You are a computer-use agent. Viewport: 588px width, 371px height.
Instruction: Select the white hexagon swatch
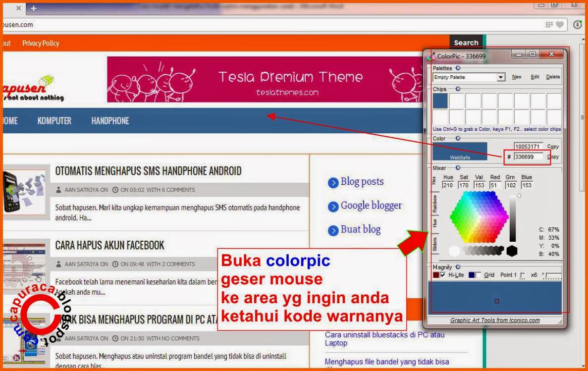pos(454,251)
